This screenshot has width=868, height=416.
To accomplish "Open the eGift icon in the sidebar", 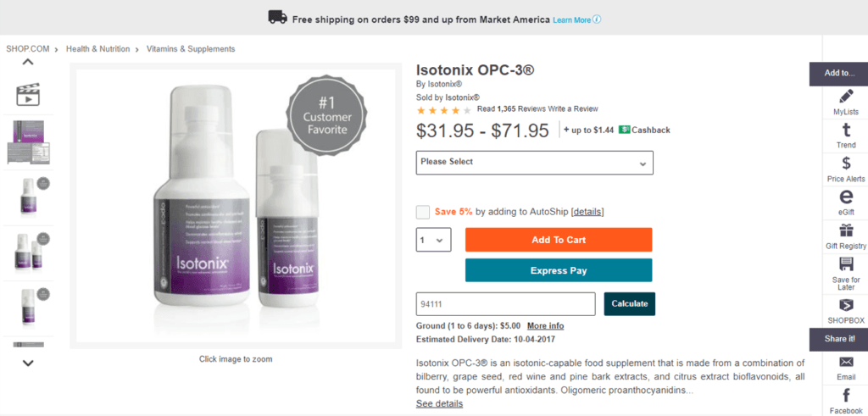I will [x=846, y=197].
